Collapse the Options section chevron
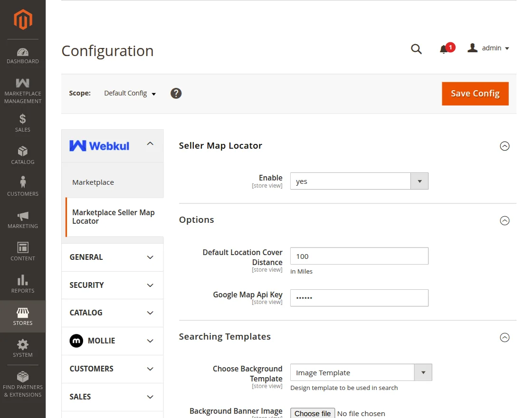 click(x=504, y=220)
